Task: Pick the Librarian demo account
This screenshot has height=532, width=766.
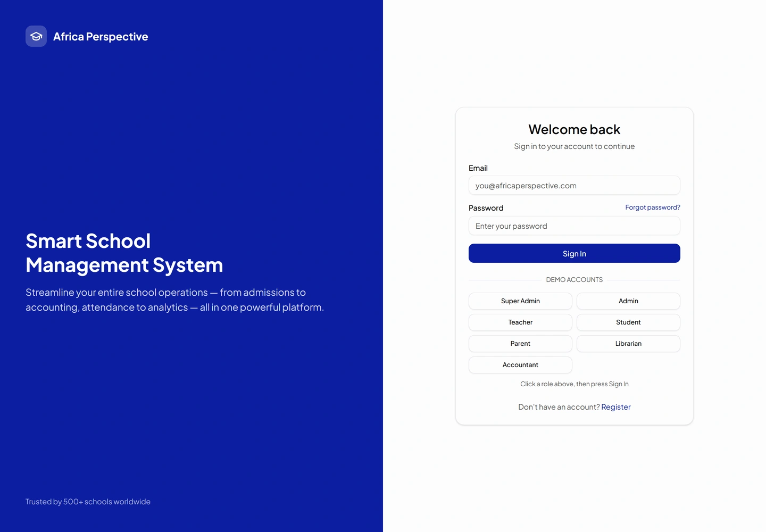Action: [628, 344]
